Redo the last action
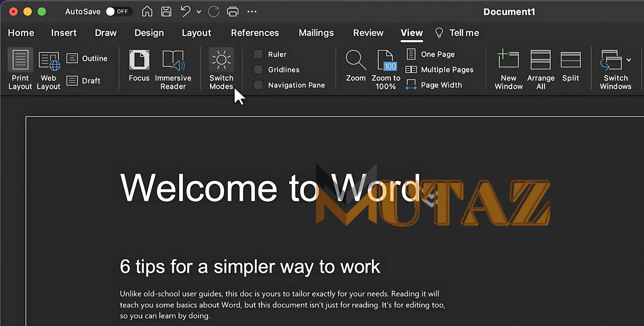The image size is (644, 326). [x=213, y=12]
